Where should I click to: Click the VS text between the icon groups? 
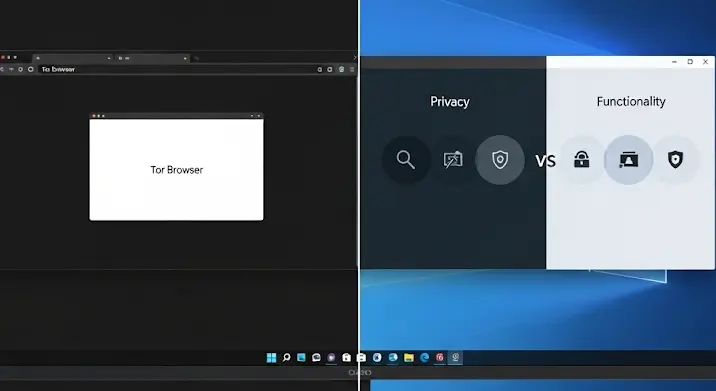pyautogui.click(x=545, y=161)
